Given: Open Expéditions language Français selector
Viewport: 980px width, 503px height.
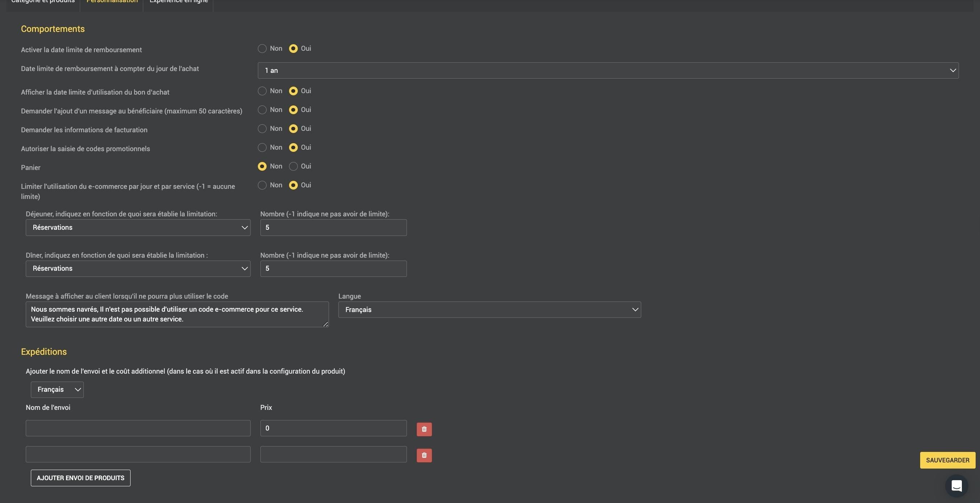Looking at the screenshot, I should coord(57,390).
